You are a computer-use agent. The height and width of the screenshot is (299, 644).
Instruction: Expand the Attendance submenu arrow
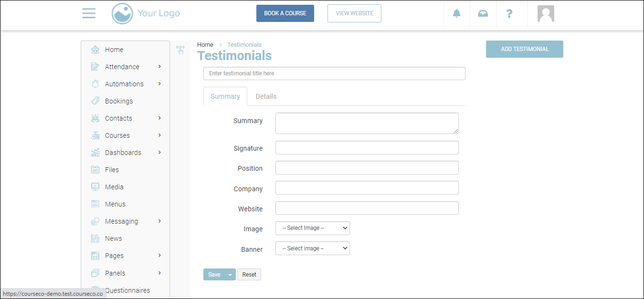[159, 67]
